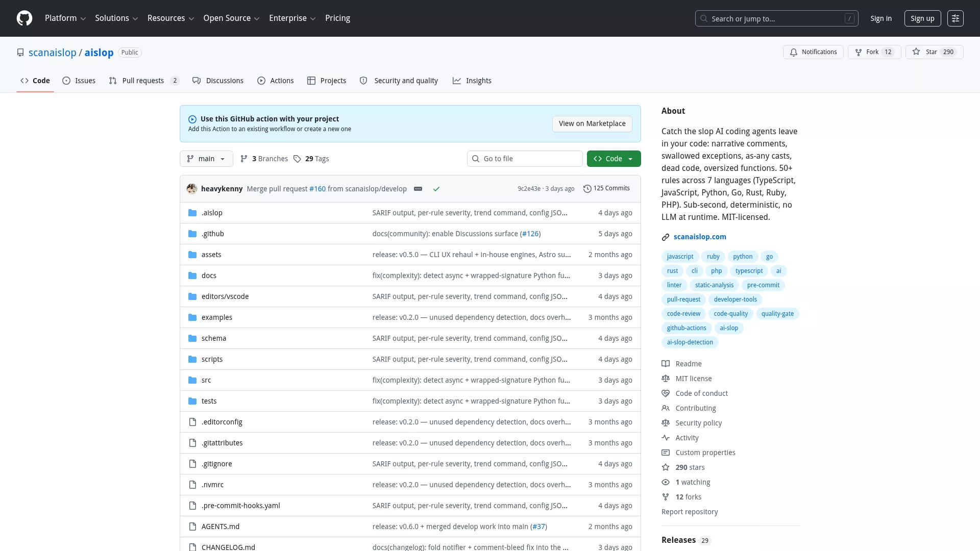Click the Go to file input

[525, 159]
